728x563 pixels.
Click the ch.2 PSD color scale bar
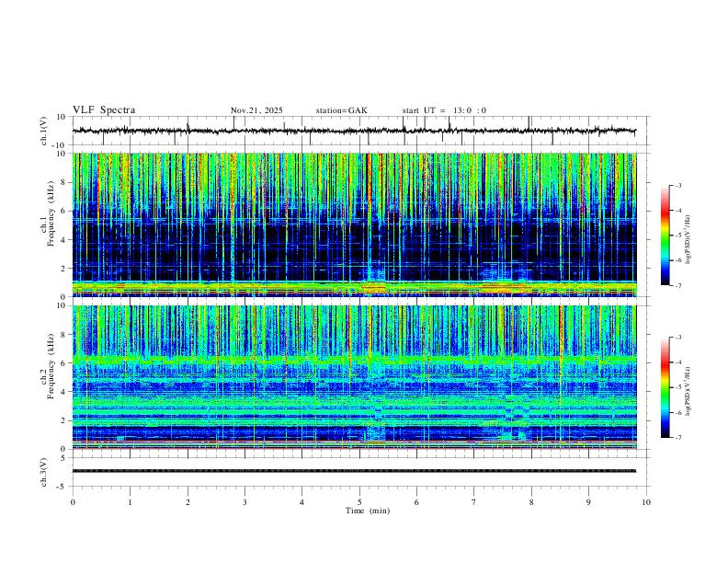(x=665, y=387)
